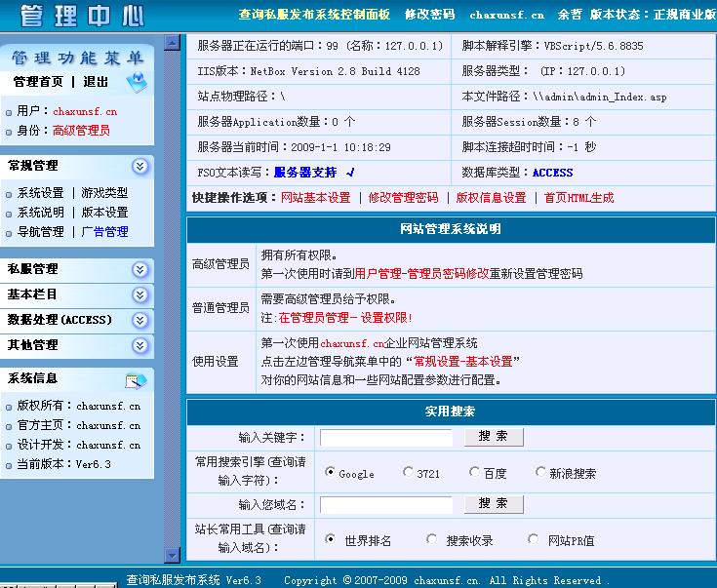Click the 网站基本设置 quick link

coord(315,198)
